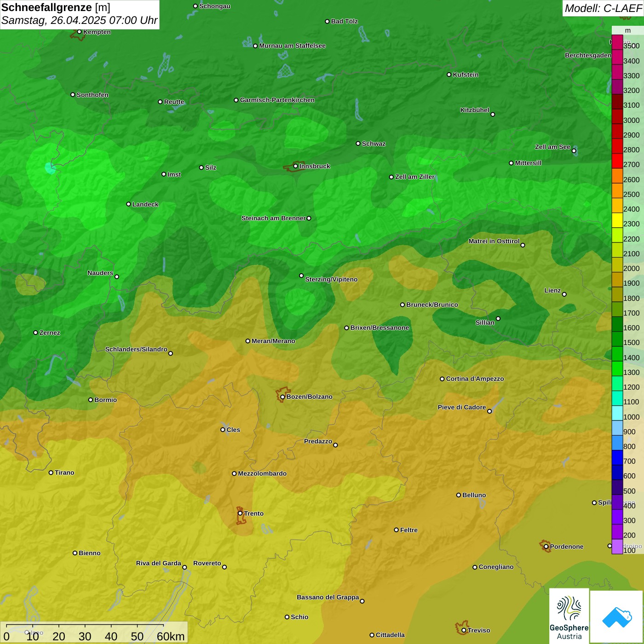This screenshot has width=644, height=644.
Task: Select the Innsbruck city marker
Action: click(295, 166)
